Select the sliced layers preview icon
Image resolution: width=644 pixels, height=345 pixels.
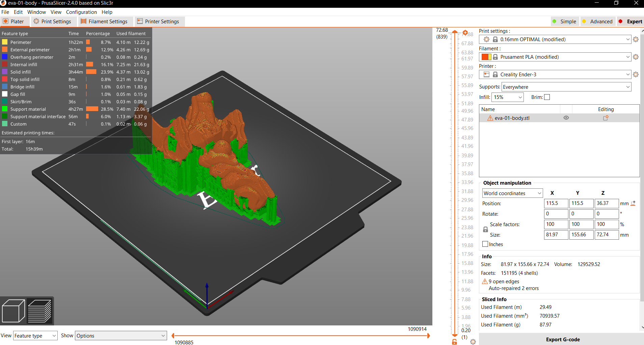coord(39,311)
